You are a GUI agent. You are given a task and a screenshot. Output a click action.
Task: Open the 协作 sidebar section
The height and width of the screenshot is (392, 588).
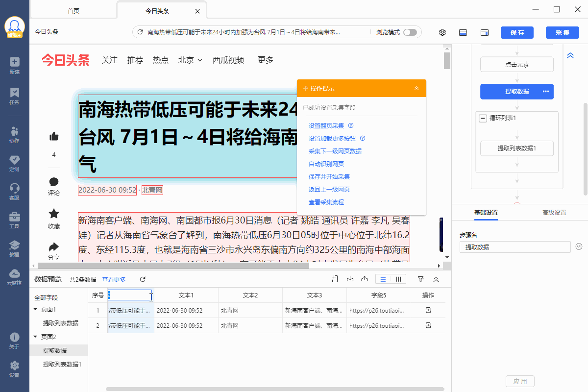14,131
